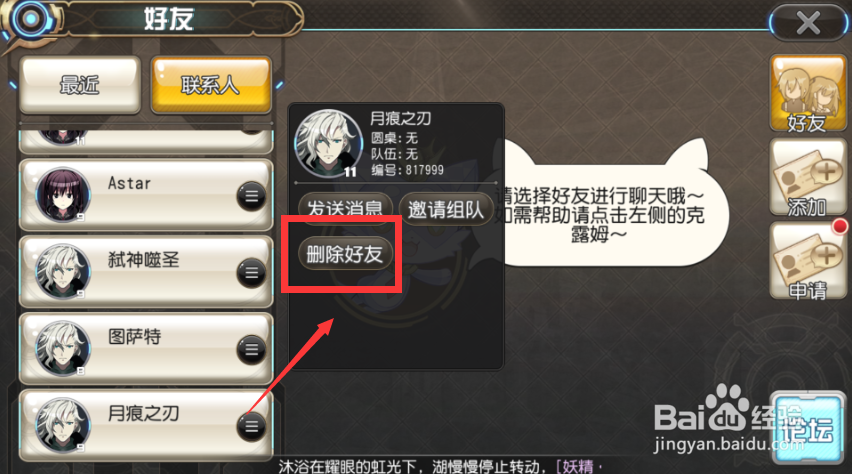Open the 好友 friends icon on the right
Screen dimensions: 852x474
tap(808, 94)
